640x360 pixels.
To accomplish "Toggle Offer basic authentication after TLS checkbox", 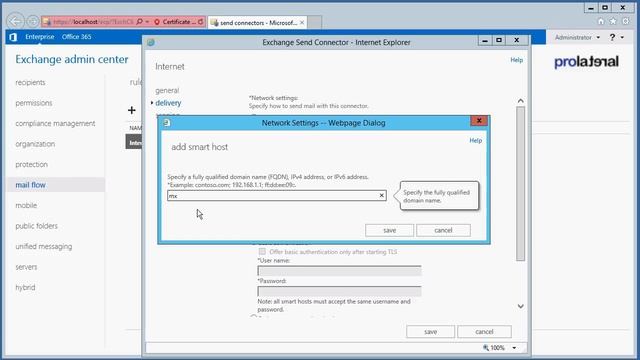I will 262,251.
